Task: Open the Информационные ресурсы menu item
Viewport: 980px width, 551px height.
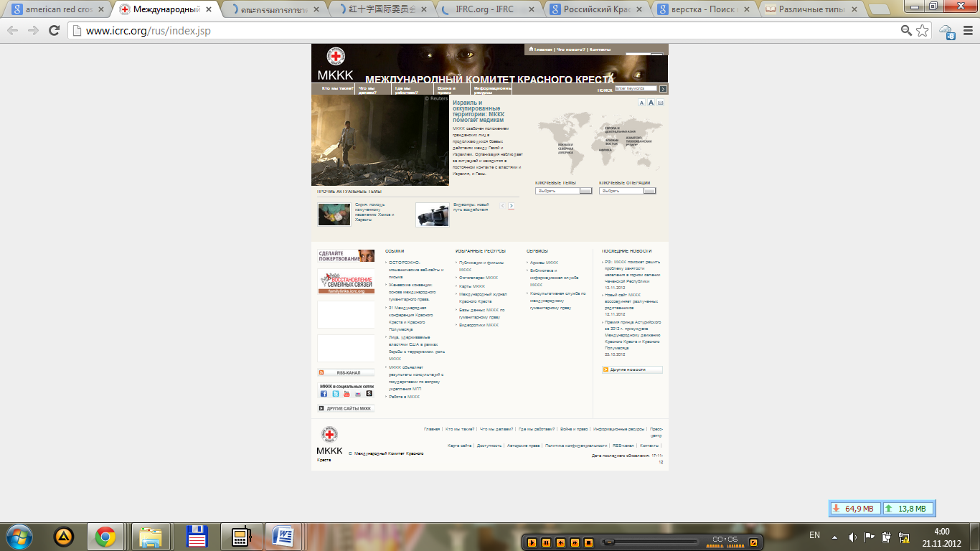Action: (491, 90)
